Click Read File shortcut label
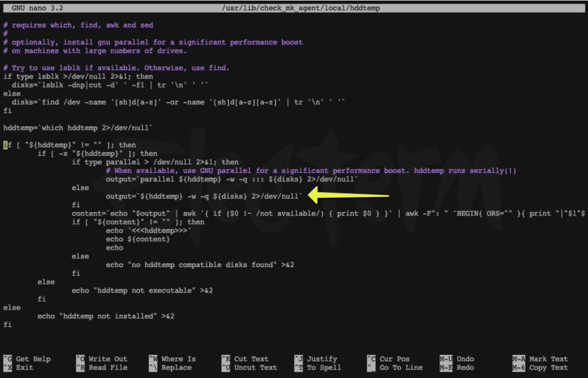This screenshot has height=378, width=588. (108, 368)
